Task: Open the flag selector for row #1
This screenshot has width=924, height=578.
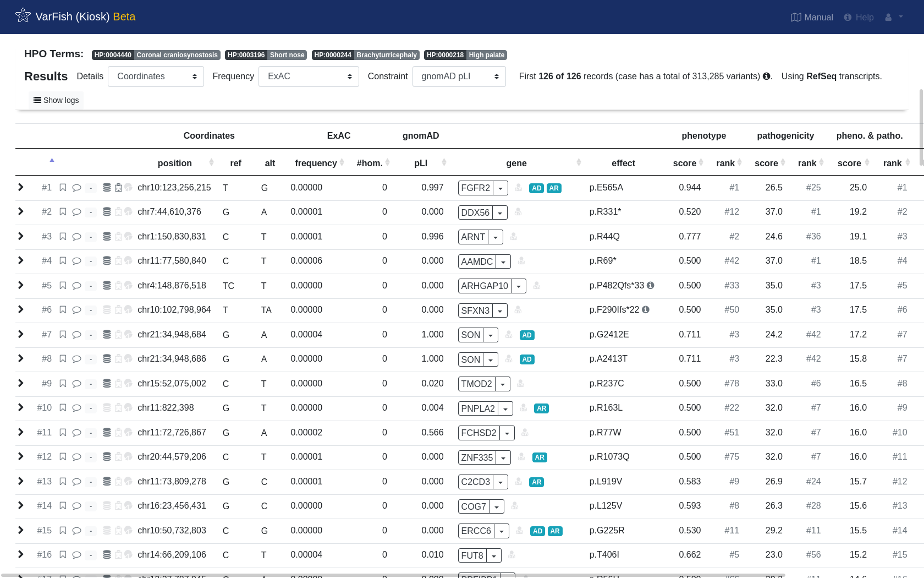Action: 91,188
